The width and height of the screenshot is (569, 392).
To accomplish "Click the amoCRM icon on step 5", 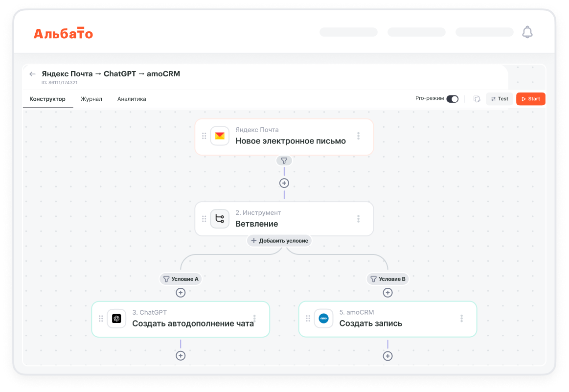I will (323, 319).
